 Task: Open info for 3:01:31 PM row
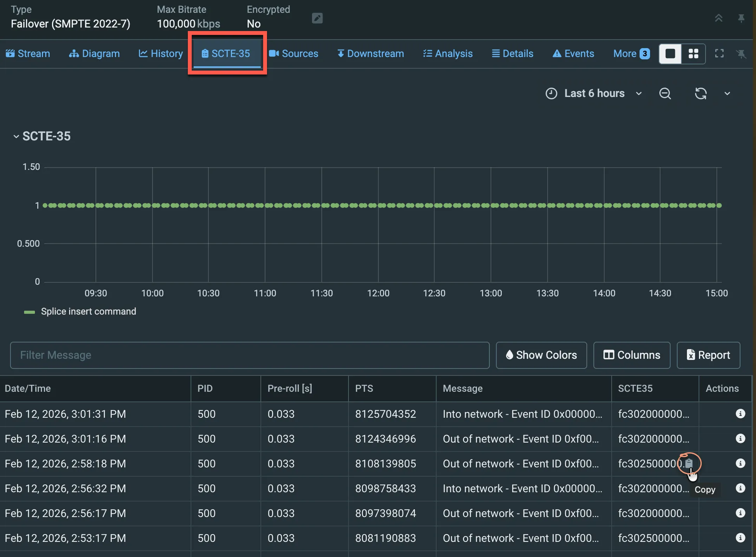pos(740,414)
